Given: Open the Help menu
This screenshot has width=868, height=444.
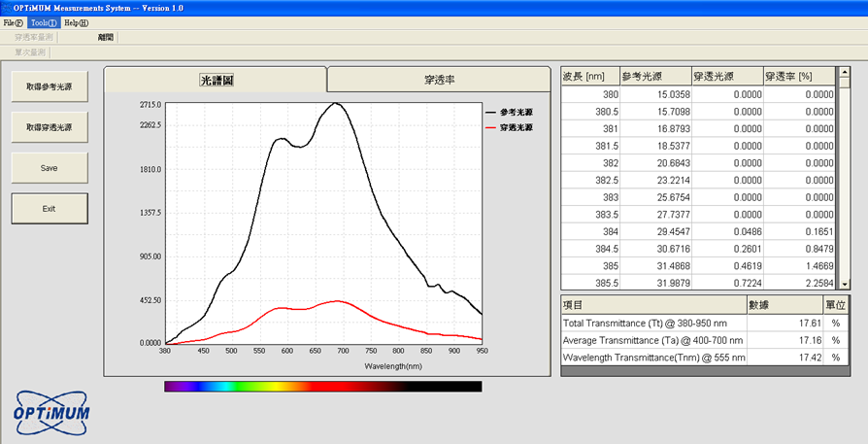Looking at the screenshot, I should click(76, 22).
